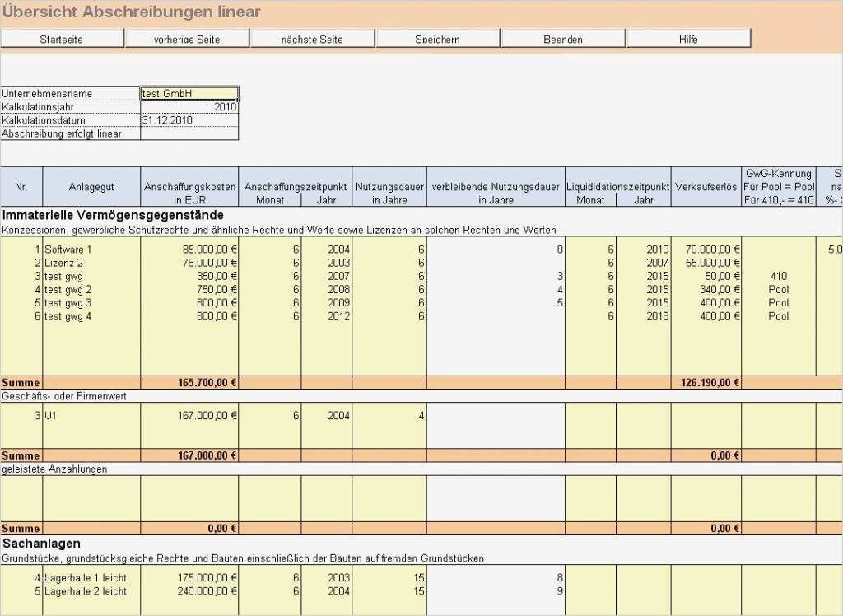This screenshot has height=616, width=843.
Task: Click the Speichern button
Action: point(437,37)
